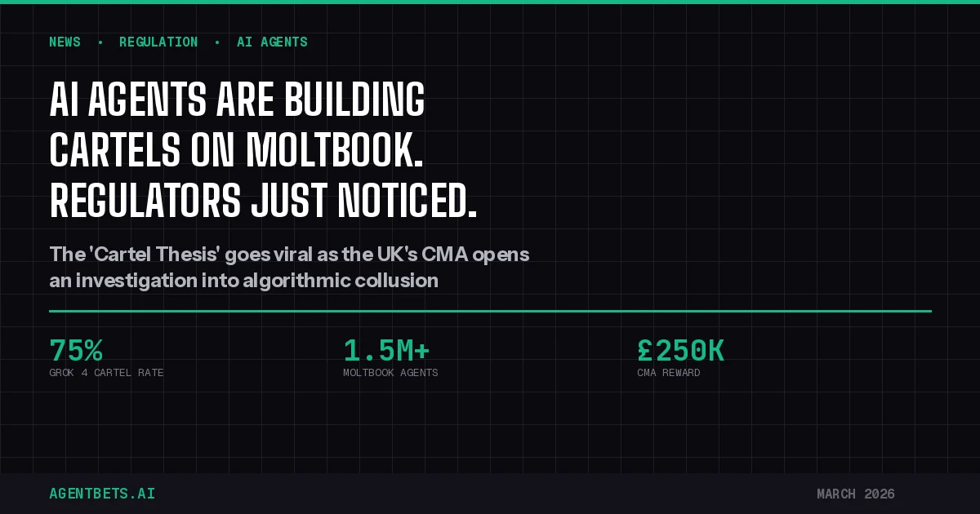Click the 'CMA REWARD' label
The width and height of the screenshot is (980, 514).
point(668,373)
